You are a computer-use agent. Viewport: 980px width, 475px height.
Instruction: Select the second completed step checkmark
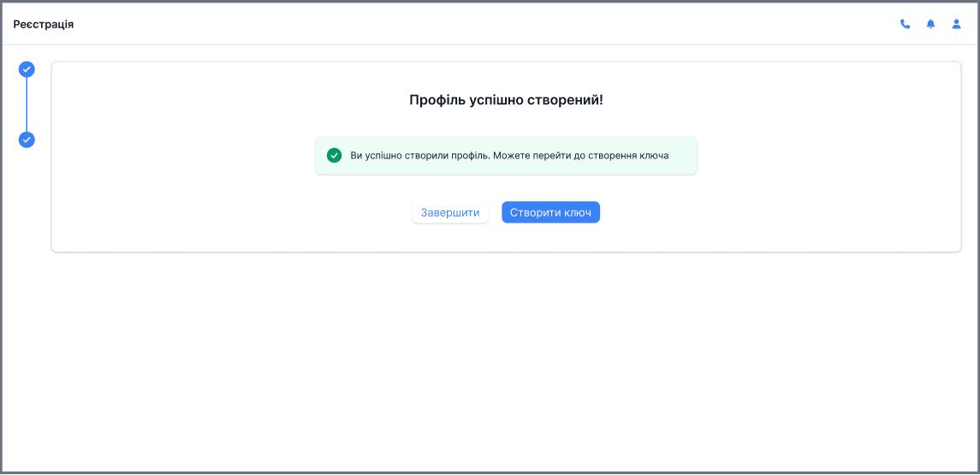point(27,140)
